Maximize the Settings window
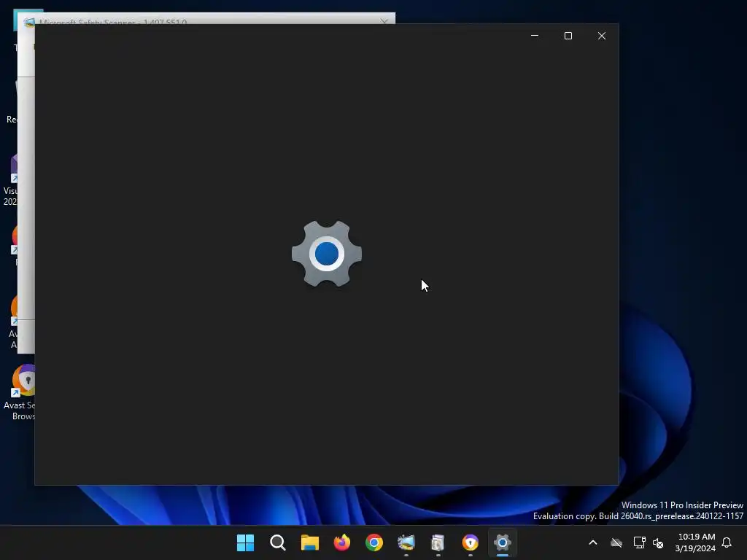 point(568,36)
